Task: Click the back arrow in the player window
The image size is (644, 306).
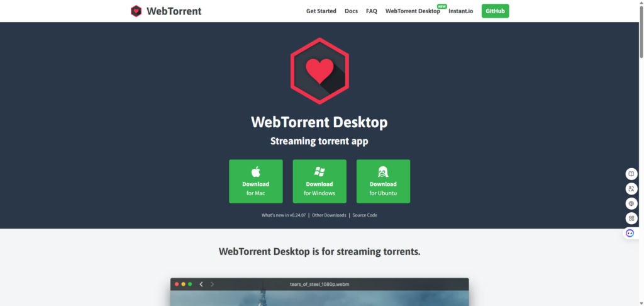Action: [x=201, y=284]
